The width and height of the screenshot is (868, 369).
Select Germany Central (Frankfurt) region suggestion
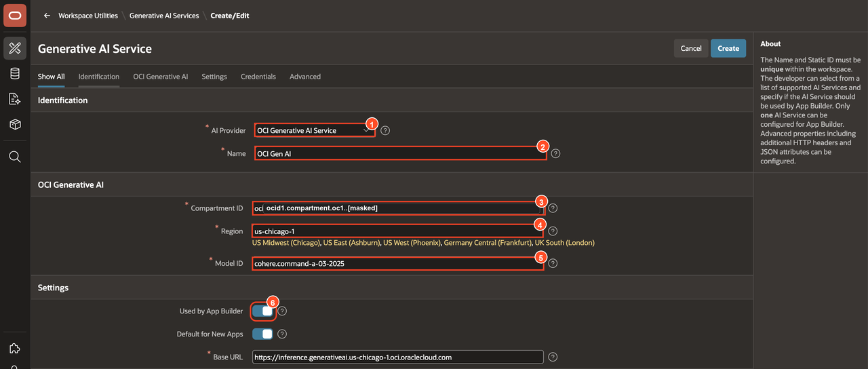[x=488, y=243]
